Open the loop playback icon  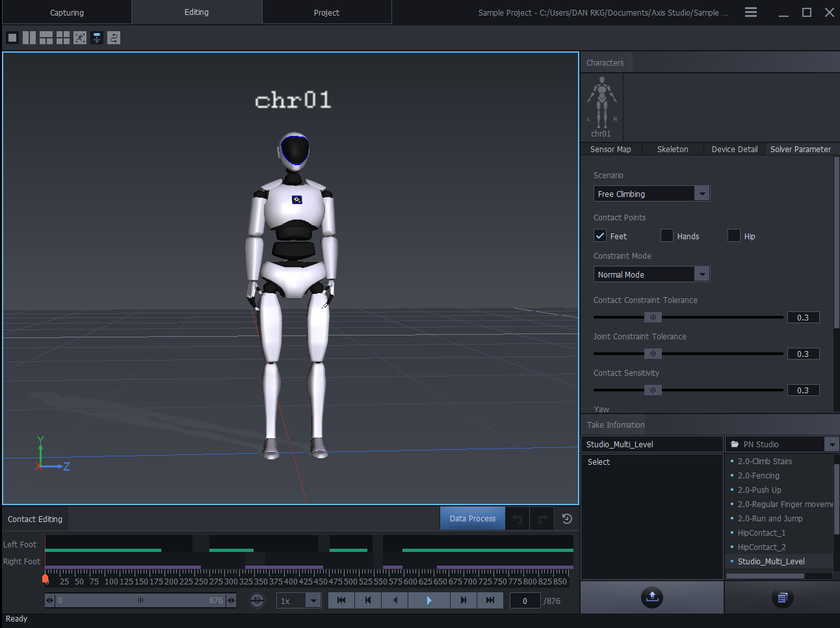[x=257, y=600]
